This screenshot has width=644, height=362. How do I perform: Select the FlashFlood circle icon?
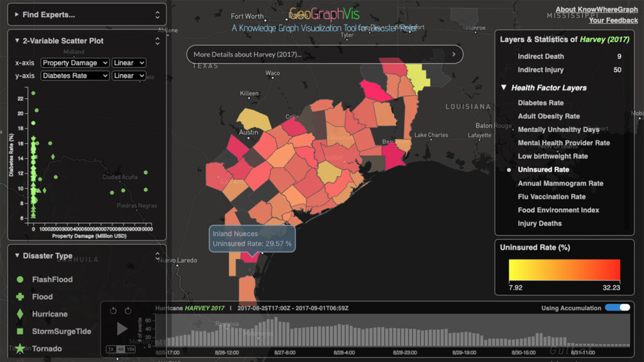[19, 280]
